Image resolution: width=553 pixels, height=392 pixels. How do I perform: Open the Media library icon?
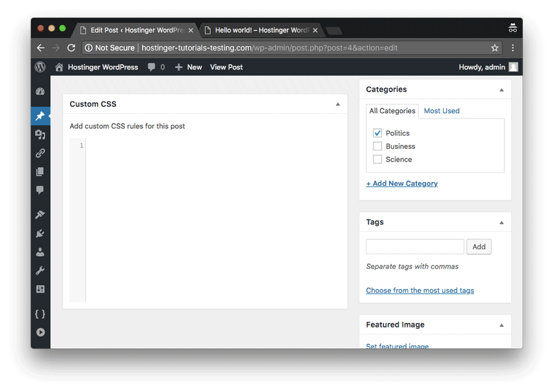40,134
